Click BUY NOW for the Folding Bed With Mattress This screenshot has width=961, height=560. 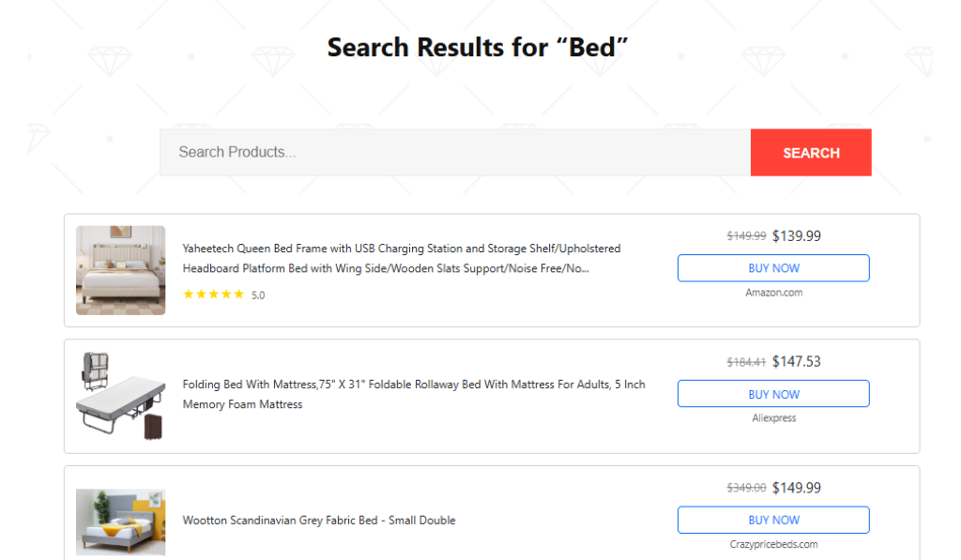pos(772,393)
